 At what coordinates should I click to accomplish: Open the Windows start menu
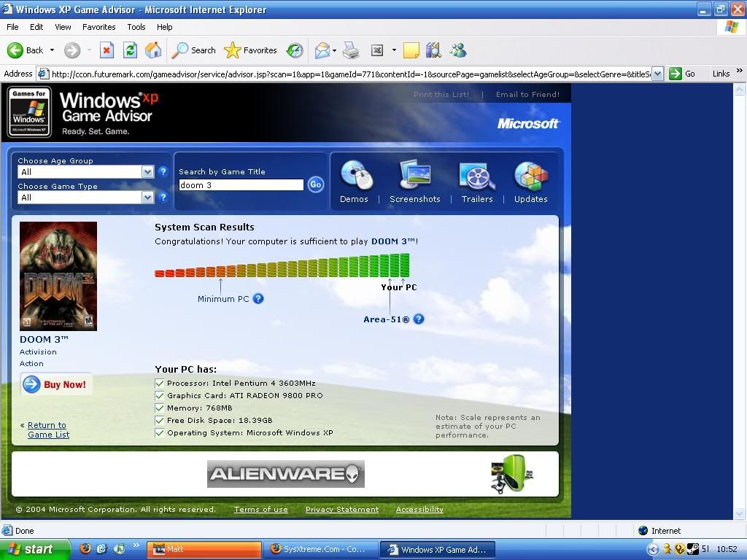coord(34,549)
